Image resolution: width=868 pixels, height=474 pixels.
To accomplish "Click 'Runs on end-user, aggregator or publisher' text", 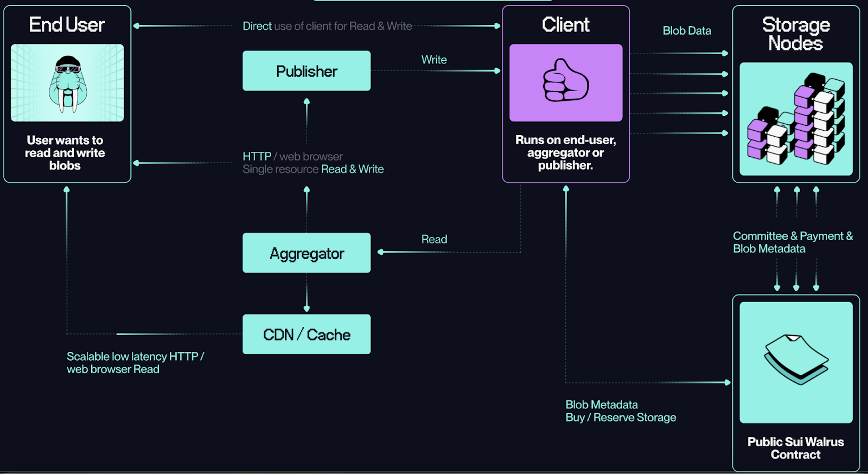I will click(x=565, y=153).
